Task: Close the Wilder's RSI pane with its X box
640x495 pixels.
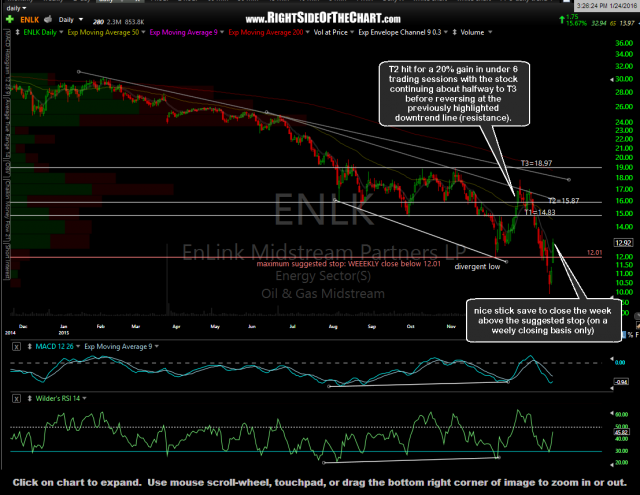Action: (x=16, y=398)
